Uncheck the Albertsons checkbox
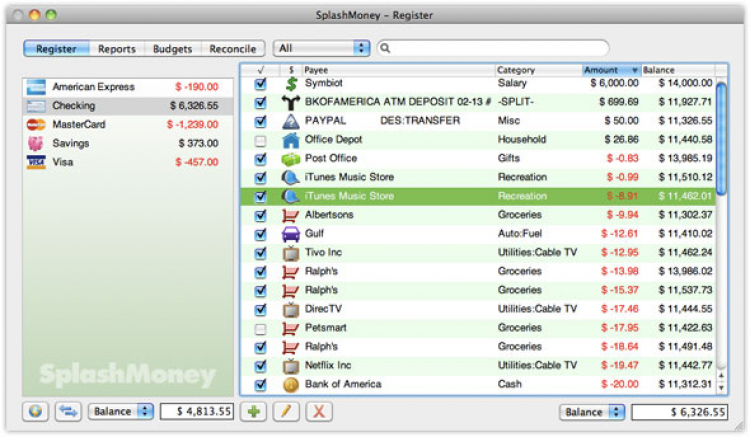Viewport: 750px width, 437px height. click(x=260, y=216)
